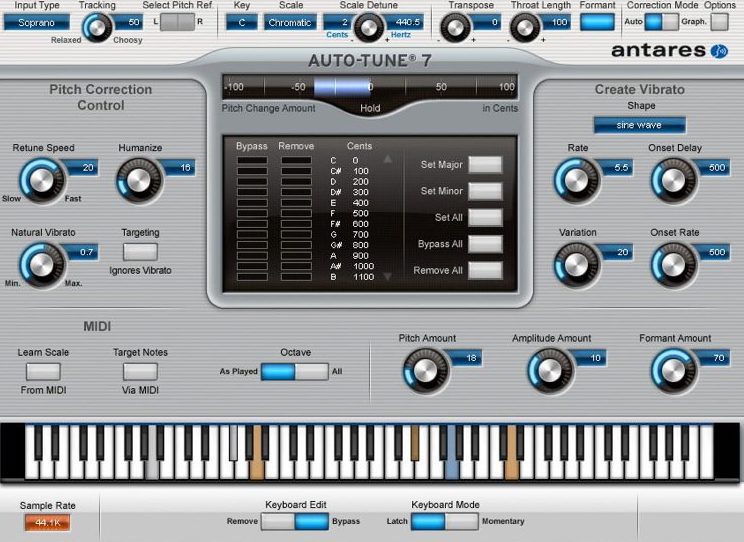The width and height of the screenshot is (744, 542).
Task: Click the Onset Rate knob
Action: (x=673, y=265)
